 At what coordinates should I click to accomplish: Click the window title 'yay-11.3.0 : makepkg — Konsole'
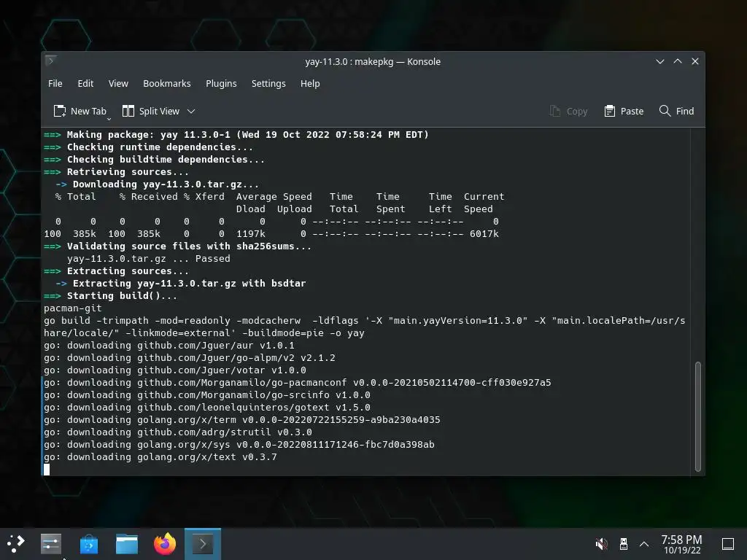[373, 61]
